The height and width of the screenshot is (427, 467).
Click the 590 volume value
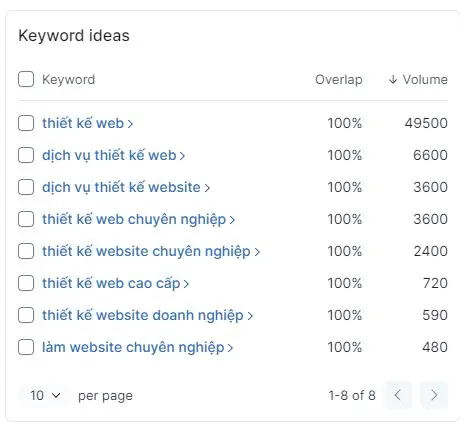click(435, 315)
